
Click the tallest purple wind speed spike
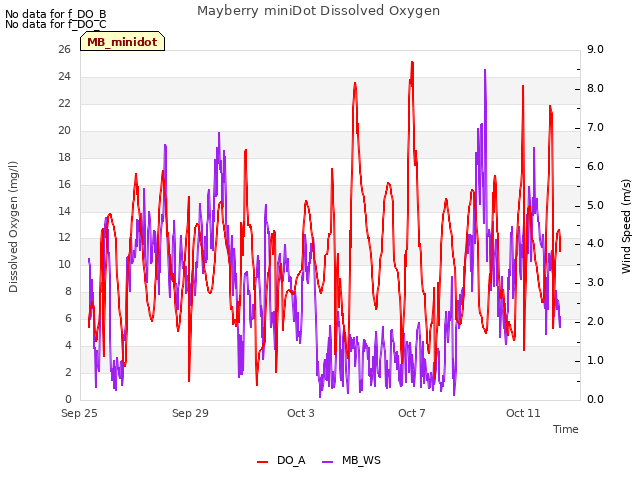(x=485, y=70)
